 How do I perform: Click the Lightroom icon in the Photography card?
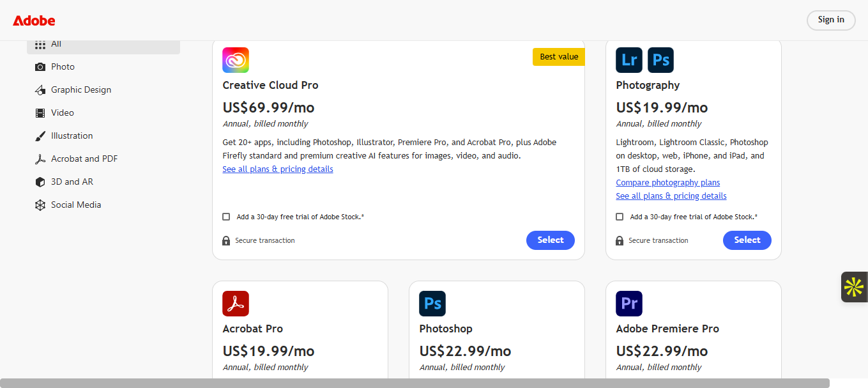click(629, 60)
